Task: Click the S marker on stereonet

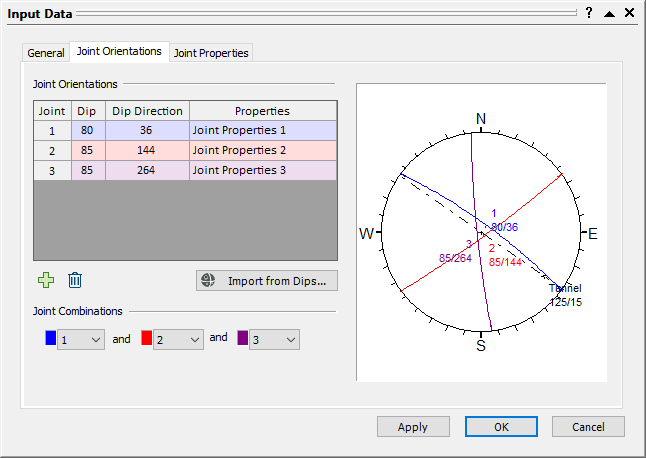Action: 481,346
